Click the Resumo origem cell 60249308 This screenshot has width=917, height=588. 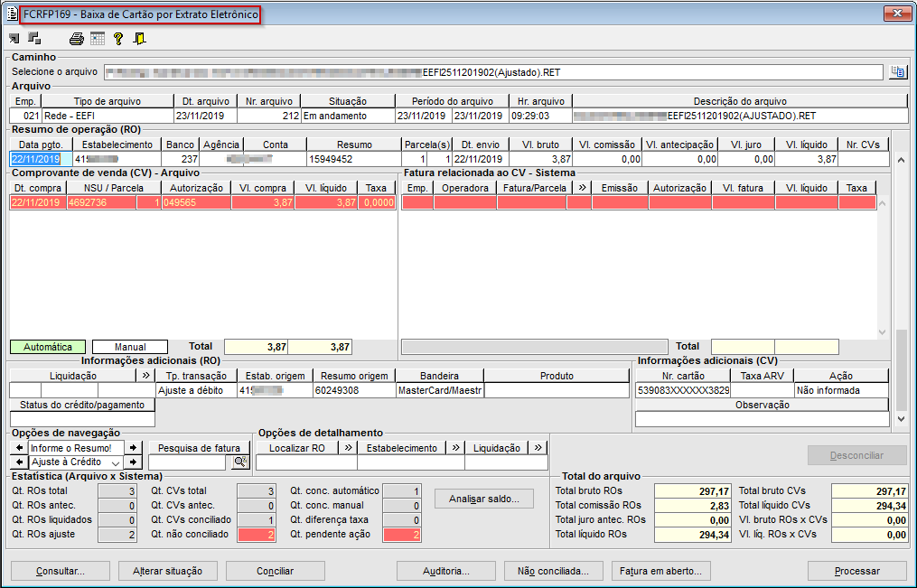coord(354,390)
